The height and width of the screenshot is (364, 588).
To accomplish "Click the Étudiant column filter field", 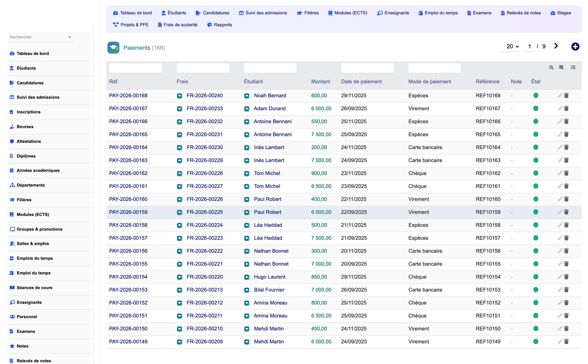I will point(270,68).
